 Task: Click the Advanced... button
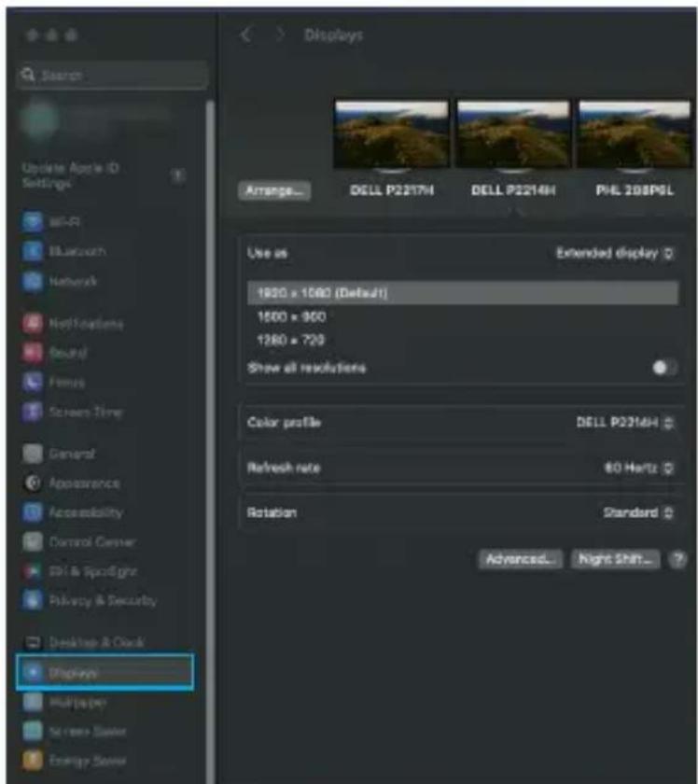(521, 559)
